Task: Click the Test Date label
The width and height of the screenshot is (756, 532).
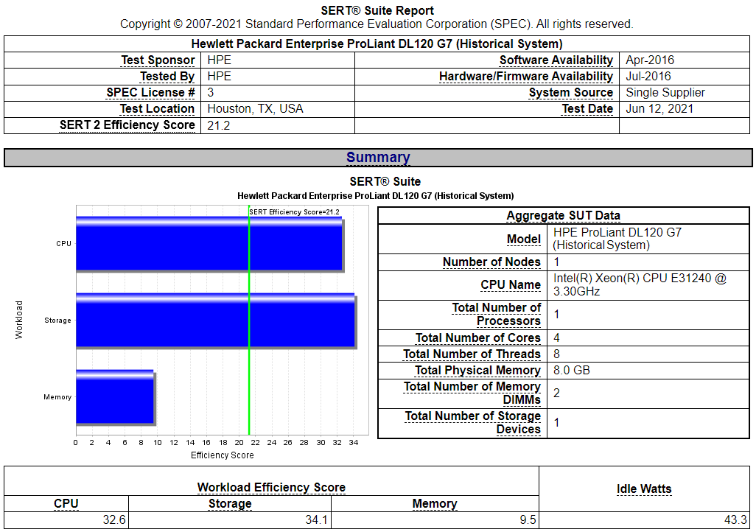Action: tap(587, 109)
